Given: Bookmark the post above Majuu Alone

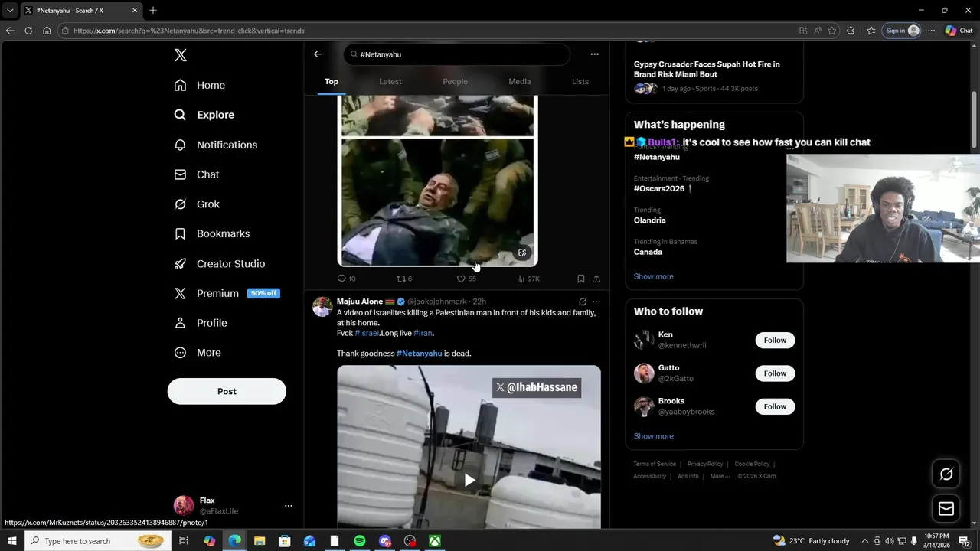Looking at the screenshot, I should pyautogui.click(x=581, y=279).
